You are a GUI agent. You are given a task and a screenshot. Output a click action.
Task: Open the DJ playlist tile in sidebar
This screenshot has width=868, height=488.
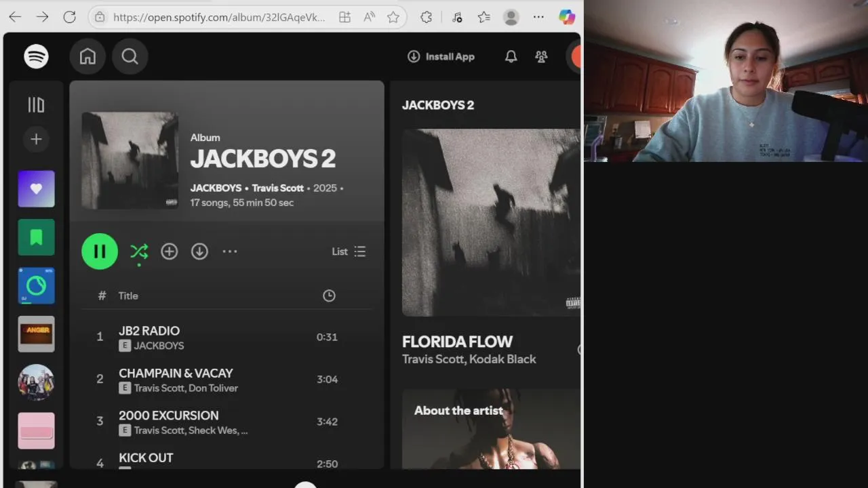pyautogui.click(x=36, y=285)
